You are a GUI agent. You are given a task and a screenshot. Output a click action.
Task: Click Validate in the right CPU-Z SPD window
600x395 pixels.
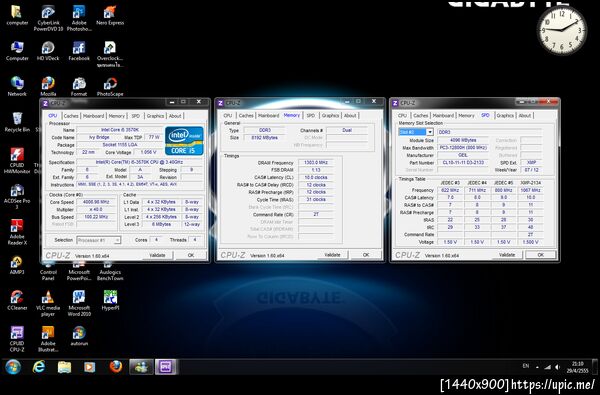click(507, 255)
